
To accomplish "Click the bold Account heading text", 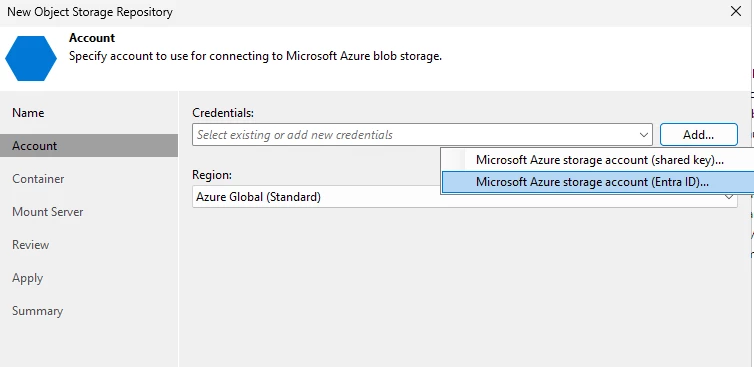I will click(x=92, y=38).
